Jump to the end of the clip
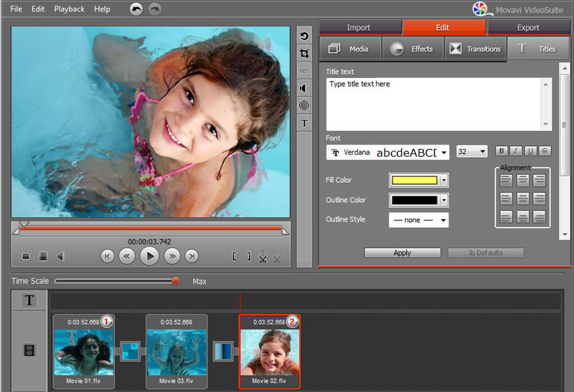Screen dimensions: 574x392 pos(192,257)
